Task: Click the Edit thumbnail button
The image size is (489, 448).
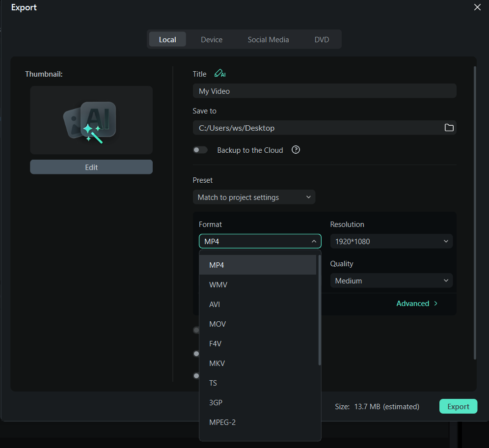Action: 91,167
